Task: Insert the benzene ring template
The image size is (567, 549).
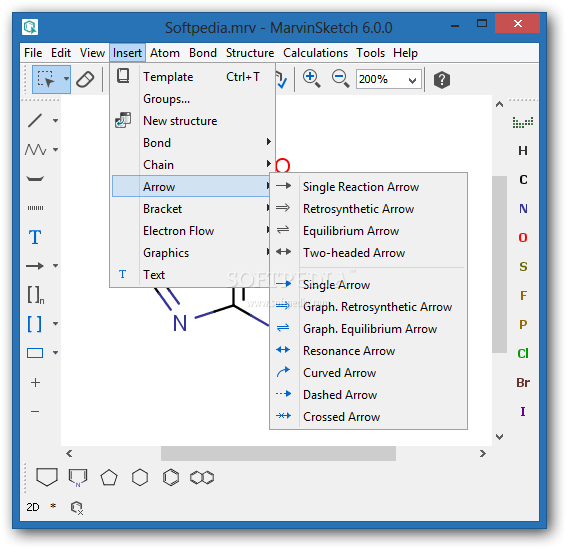Action: [x=171, y=478]
